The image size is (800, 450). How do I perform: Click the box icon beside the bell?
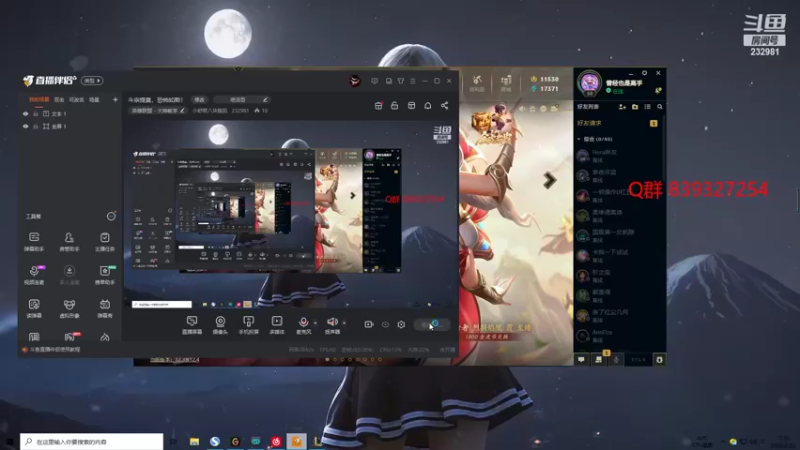tap(411, 105)
